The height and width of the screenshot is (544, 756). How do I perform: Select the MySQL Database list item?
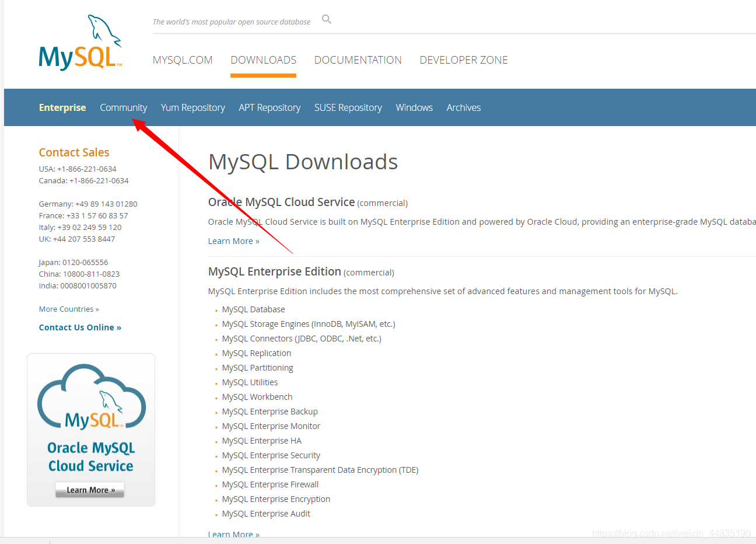(253, 309)
